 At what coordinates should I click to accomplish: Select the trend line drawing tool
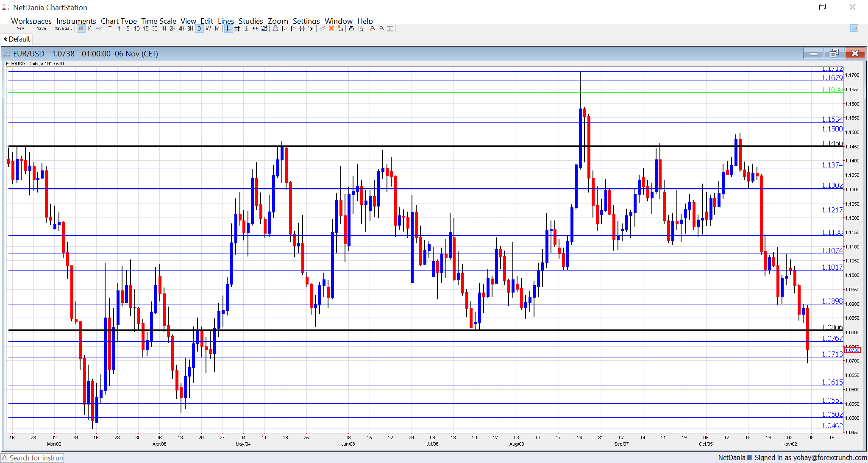284,28
